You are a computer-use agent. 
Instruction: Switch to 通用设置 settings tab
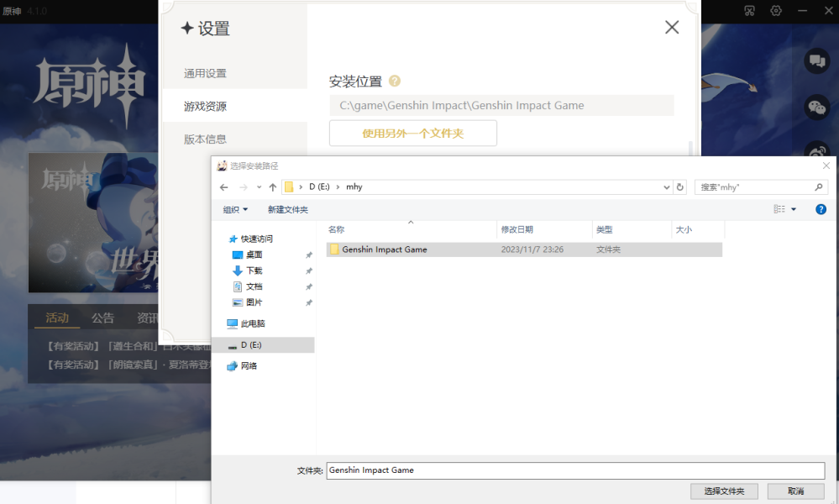[x=206, y=73]
